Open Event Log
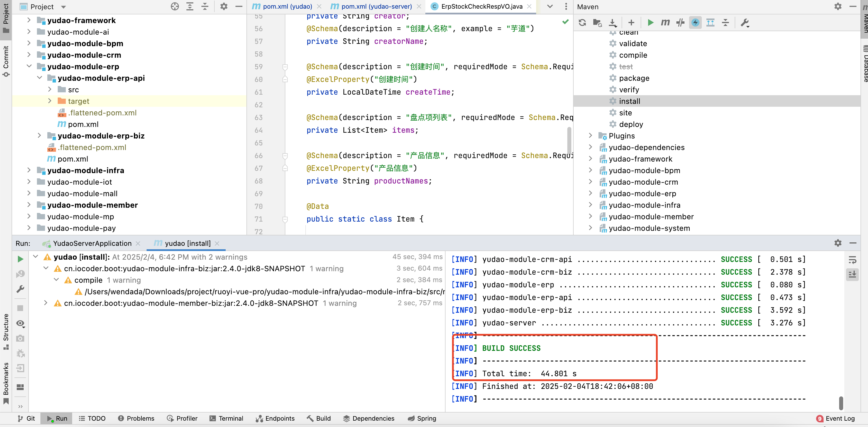868x427 pixels. [835, 418]
